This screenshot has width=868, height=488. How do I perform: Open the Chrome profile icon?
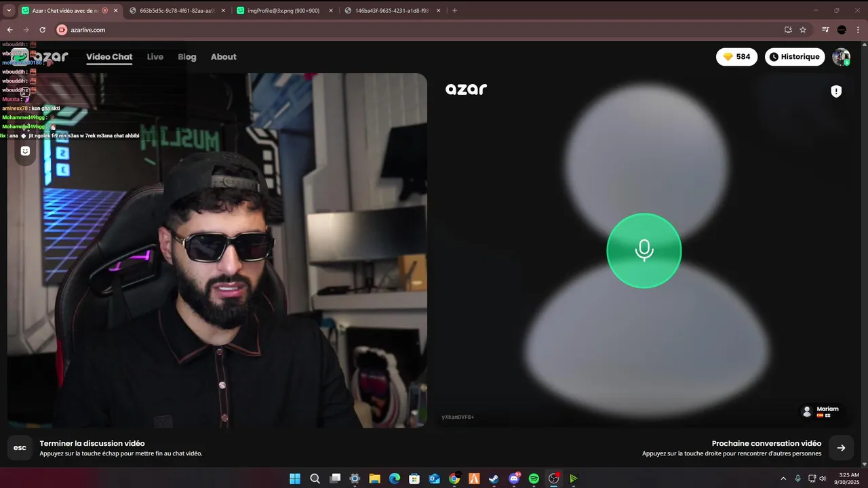click(x=842, y=30)
